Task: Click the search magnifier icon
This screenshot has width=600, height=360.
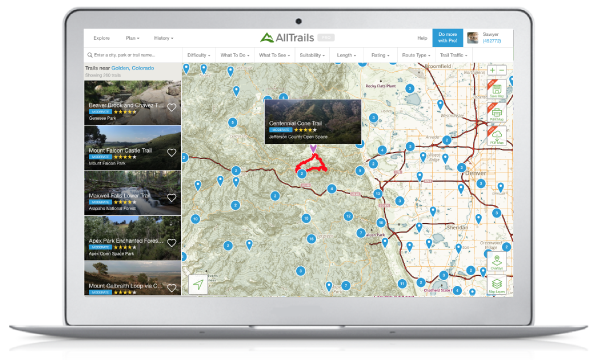Action: [90, 55]
